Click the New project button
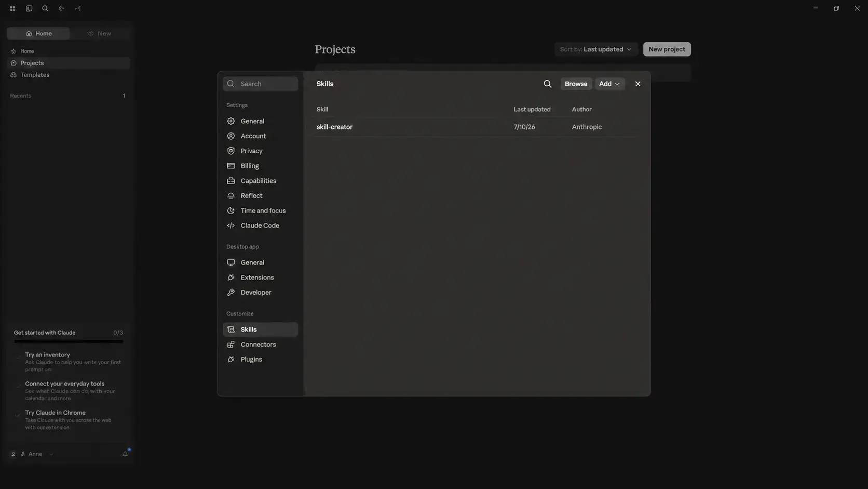 tap(667, 49)
